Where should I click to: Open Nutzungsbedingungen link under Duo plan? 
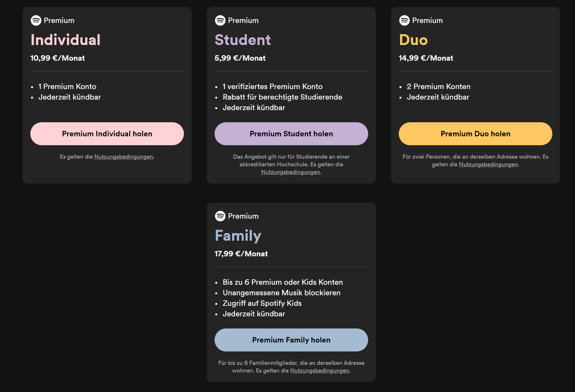(488, 164)
